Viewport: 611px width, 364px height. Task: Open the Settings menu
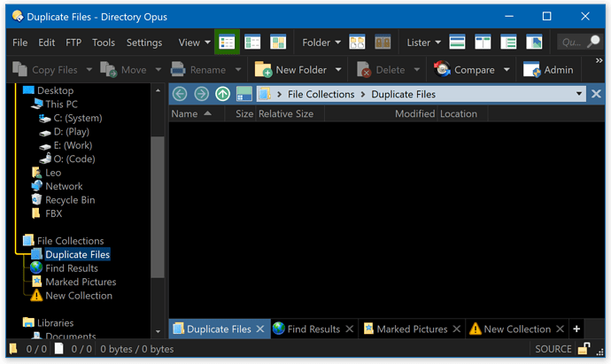[143, 43]
